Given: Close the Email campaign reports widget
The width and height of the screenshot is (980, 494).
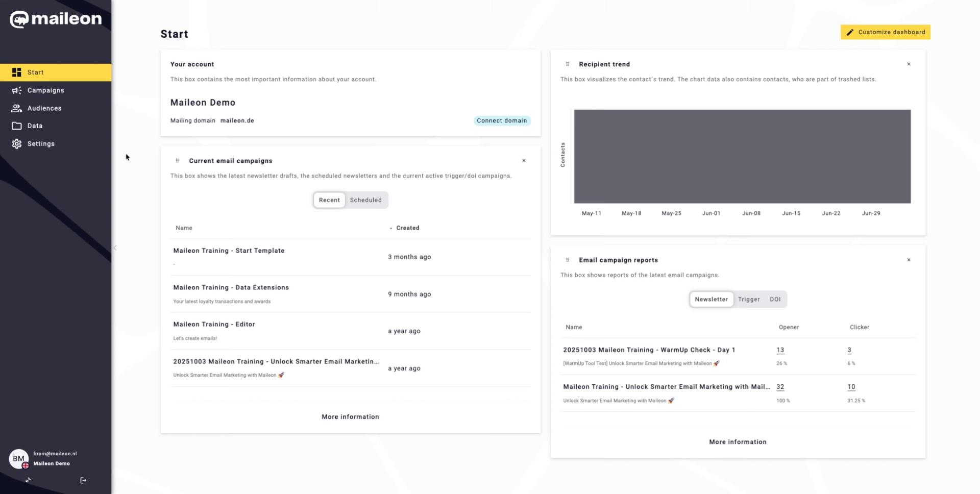Looking at the screenshot, I should click(x=909, y=260).
